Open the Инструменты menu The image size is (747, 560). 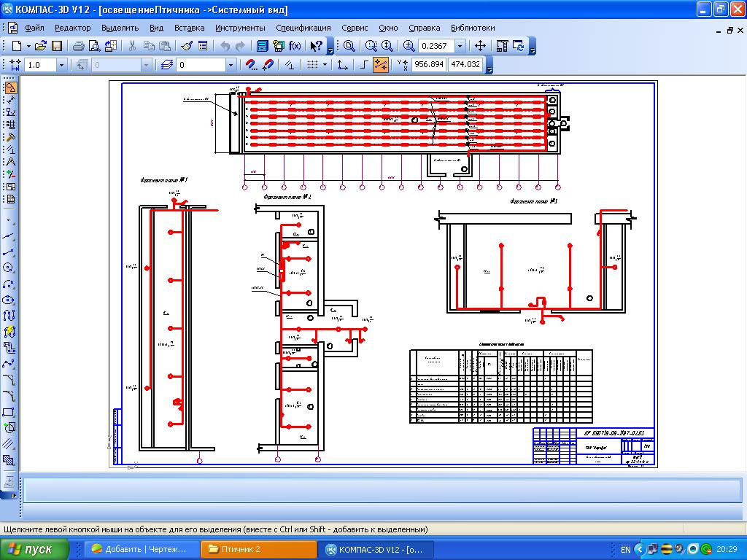point(240,28)
